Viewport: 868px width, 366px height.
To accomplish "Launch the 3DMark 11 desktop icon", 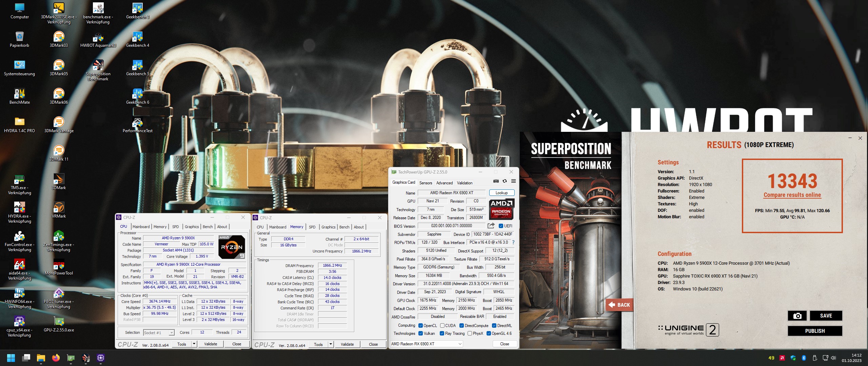I will (x=59, y=153).
